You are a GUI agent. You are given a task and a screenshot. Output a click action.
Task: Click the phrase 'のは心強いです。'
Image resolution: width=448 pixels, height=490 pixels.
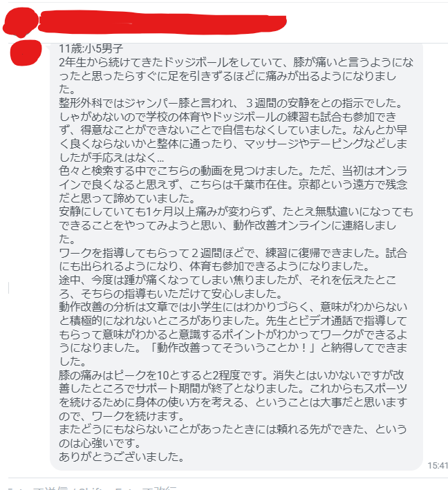pos(100,443)
